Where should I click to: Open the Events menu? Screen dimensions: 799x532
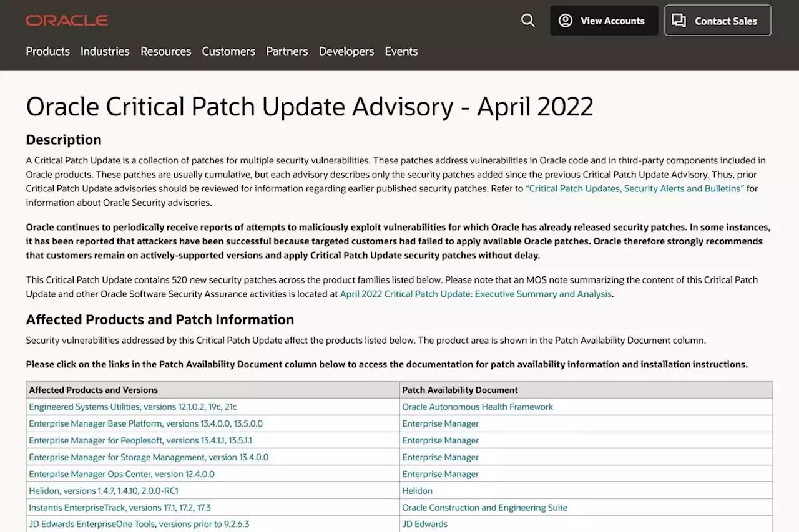coord(401,51)
